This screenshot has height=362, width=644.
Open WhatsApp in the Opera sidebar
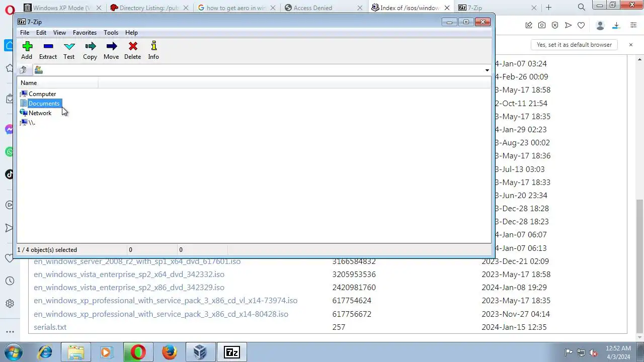[10, 152]
